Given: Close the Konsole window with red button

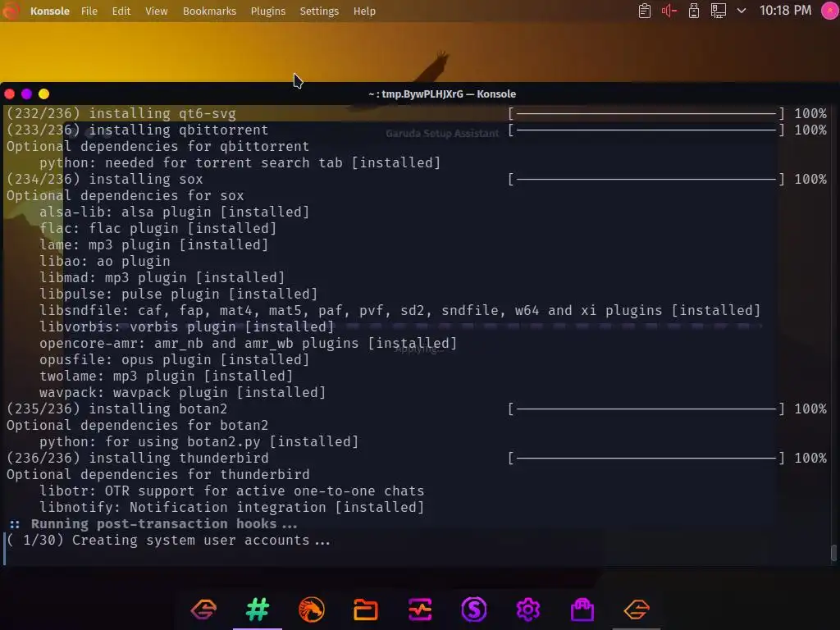Looking at the screenshot, I should 9,94.
